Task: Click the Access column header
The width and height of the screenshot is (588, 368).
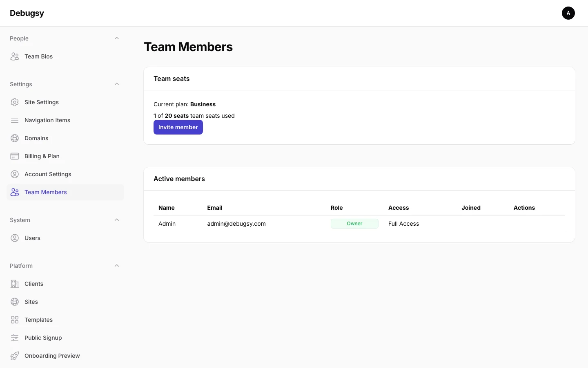Action: [399, 208]
